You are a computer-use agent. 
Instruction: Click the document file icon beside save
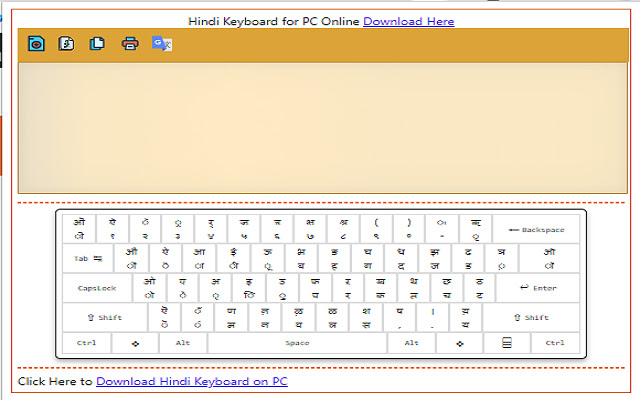point(67,43)
